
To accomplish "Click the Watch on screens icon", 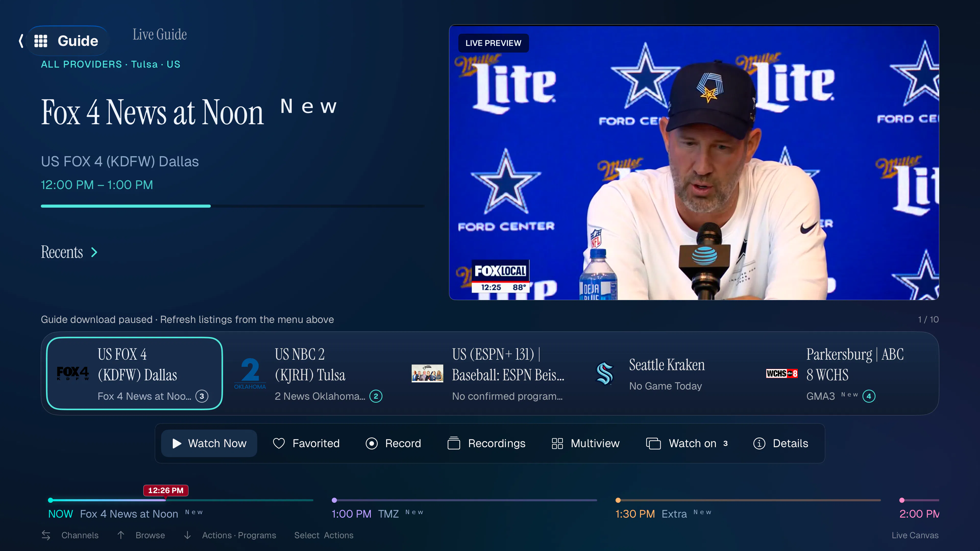I will tap(653, 443).
